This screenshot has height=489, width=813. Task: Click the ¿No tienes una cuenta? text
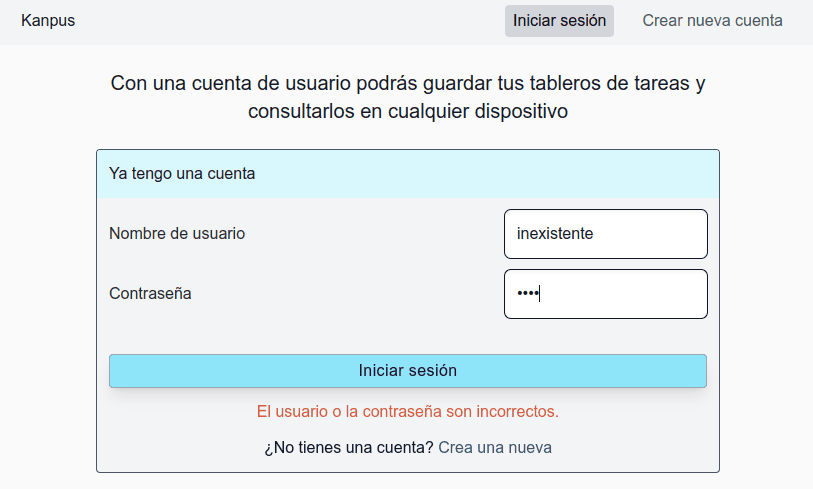348,447
